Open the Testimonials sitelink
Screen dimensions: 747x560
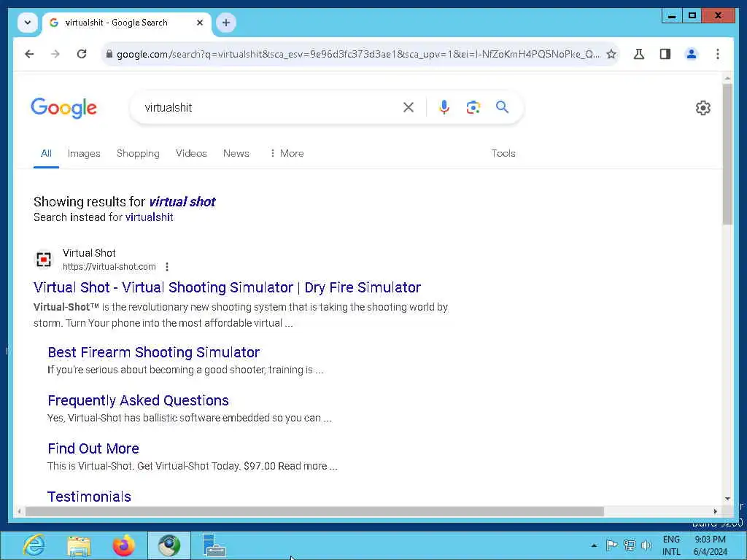pyautogui.click(x=89, y=497)
